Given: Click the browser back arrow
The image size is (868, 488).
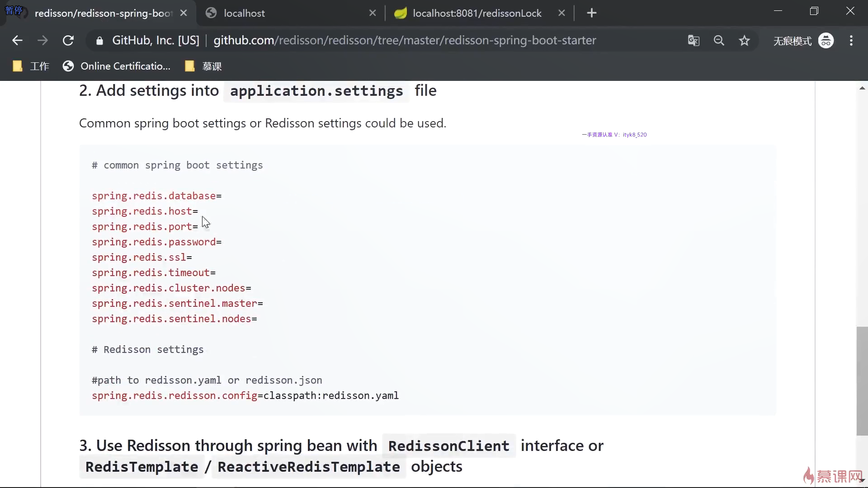Looking at the screenshot, I should [x=17, y=41].
